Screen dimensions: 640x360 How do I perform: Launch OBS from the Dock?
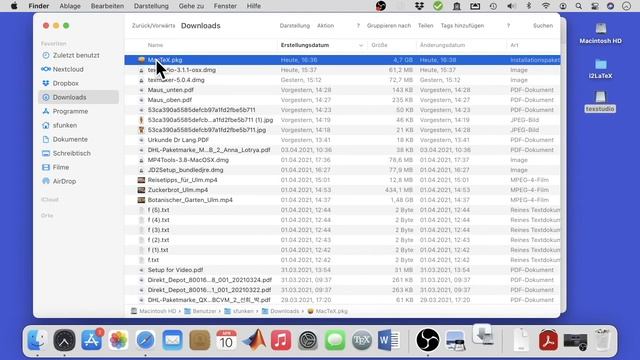click(428, 340)
